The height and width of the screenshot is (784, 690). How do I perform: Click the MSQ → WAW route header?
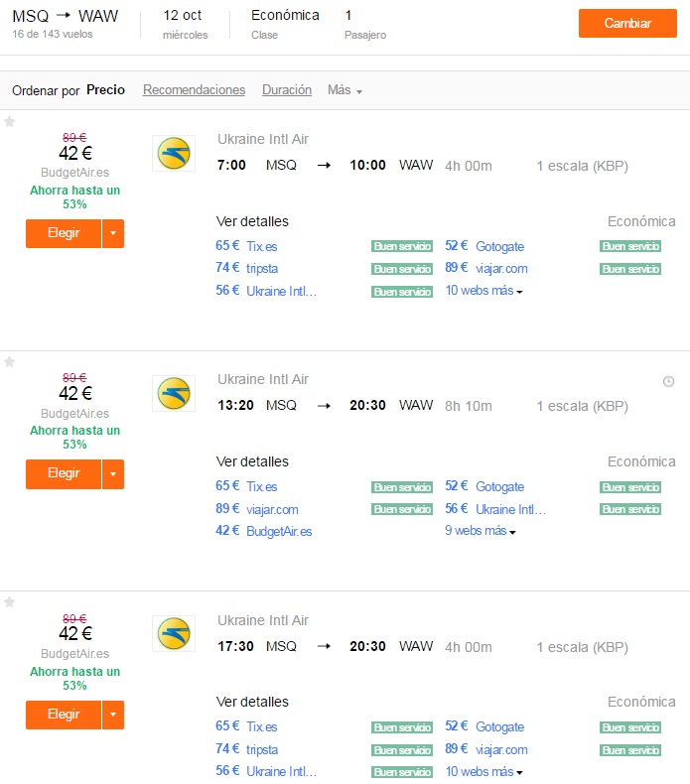point(66,16)
